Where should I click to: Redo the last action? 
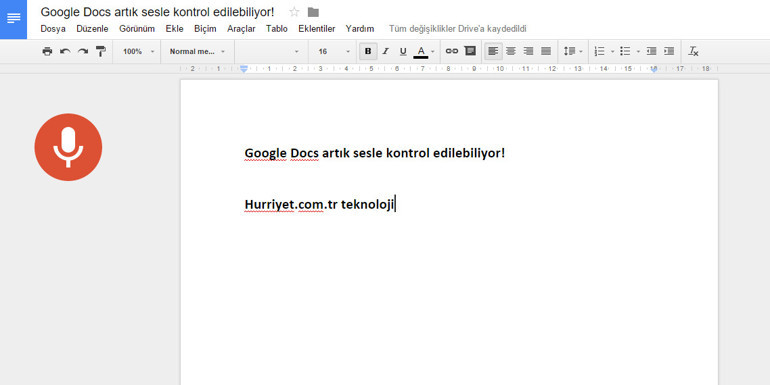click(82, 51)
